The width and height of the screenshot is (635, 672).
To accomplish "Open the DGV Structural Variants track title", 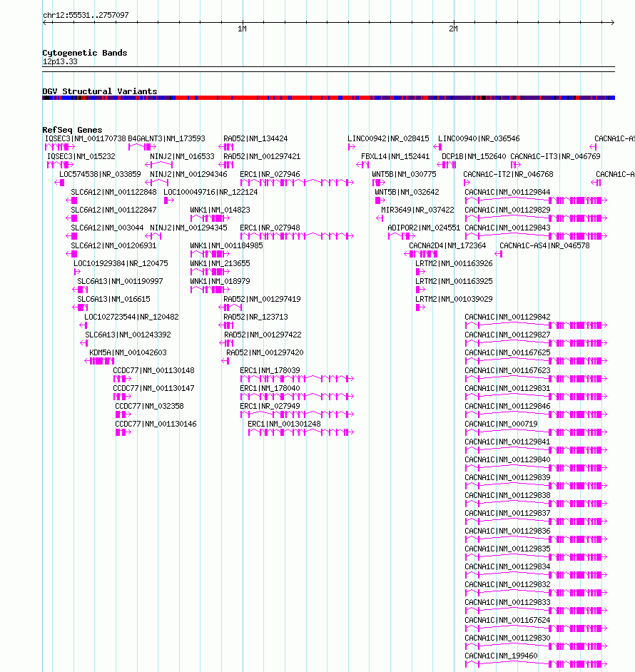I will tap(99, 91).
